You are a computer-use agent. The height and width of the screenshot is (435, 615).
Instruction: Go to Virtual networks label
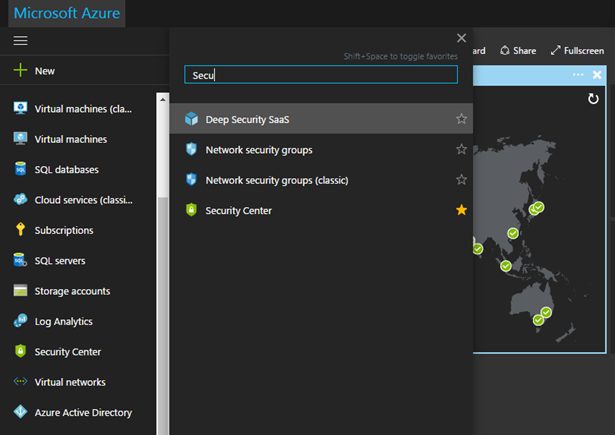click(x=70, y=382)
